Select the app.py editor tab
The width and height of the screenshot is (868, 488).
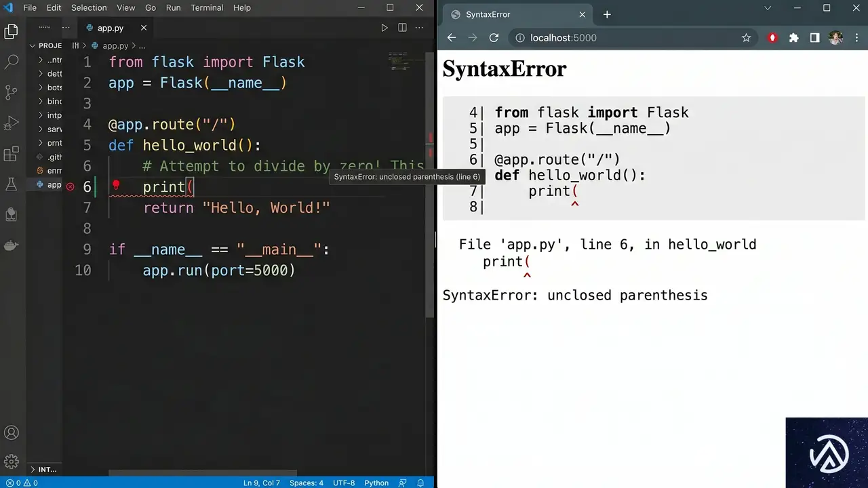click(110, 28)
